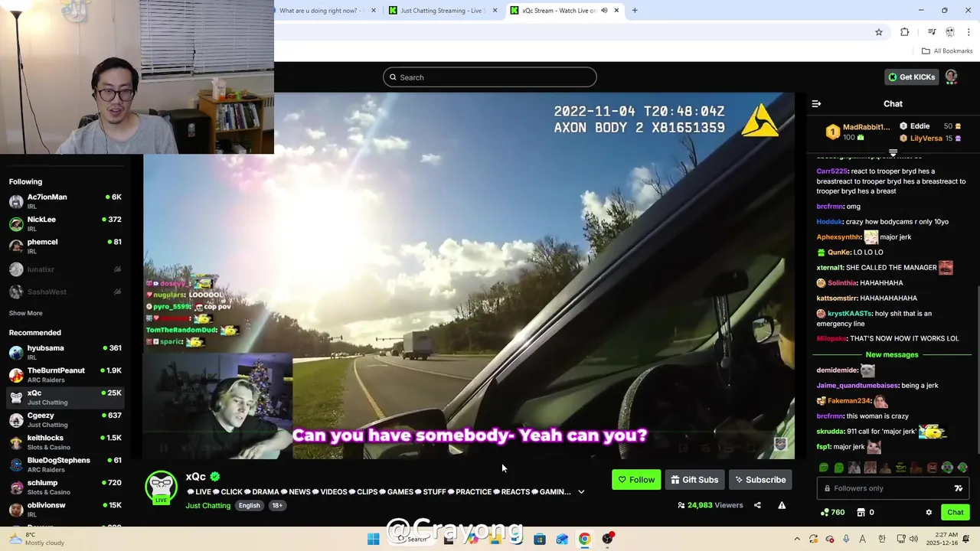
Task: Open hyubsama recommended channel
Action: (x=65, y=352)
